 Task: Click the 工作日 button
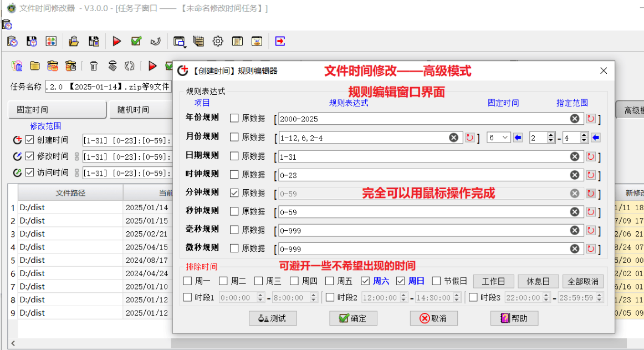click(494, 281)
